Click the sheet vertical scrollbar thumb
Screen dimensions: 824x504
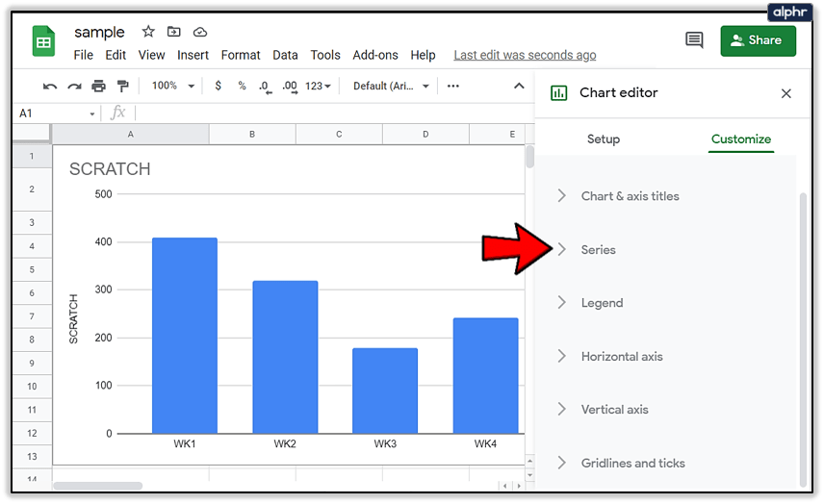[529, 157]
